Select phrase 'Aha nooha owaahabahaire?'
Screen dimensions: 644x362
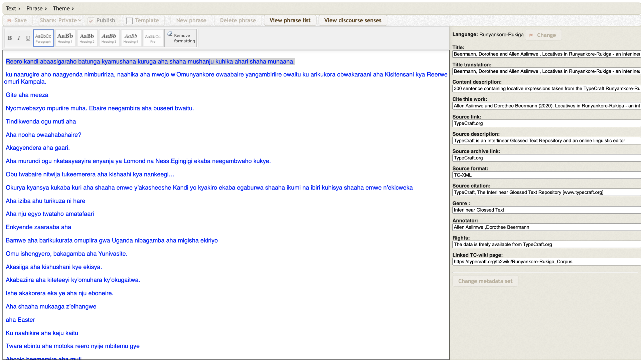43,135
